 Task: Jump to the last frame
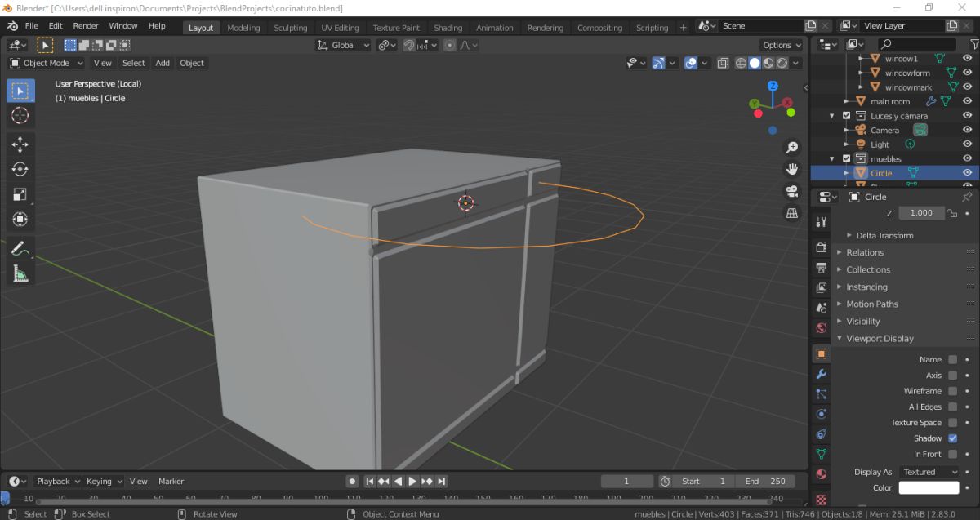442,482
